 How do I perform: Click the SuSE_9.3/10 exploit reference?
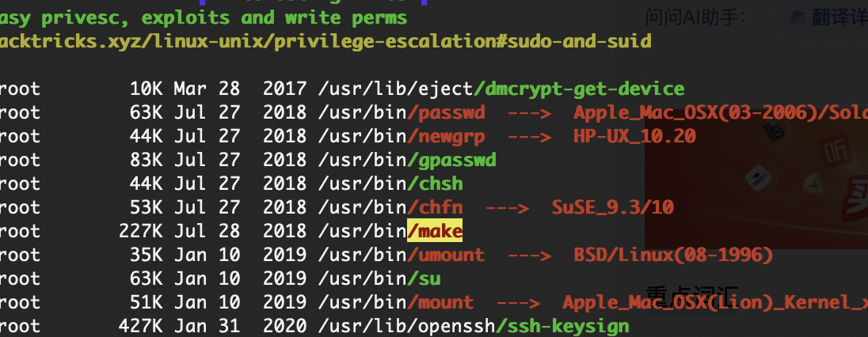[612, 207]
